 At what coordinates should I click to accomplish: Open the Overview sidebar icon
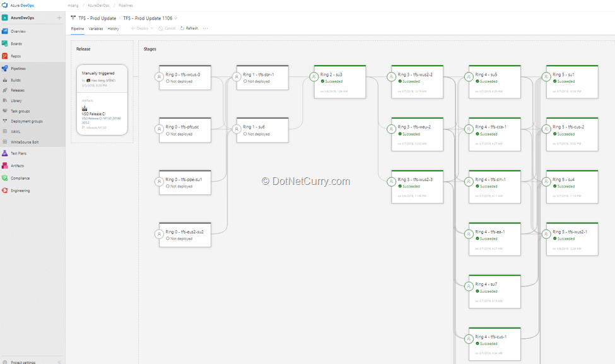click(x=4, y=31)
